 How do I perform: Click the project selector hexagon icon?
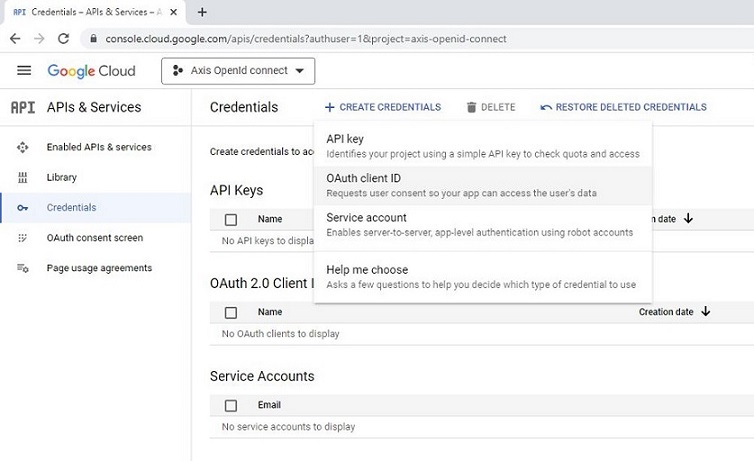pos(177,71)
